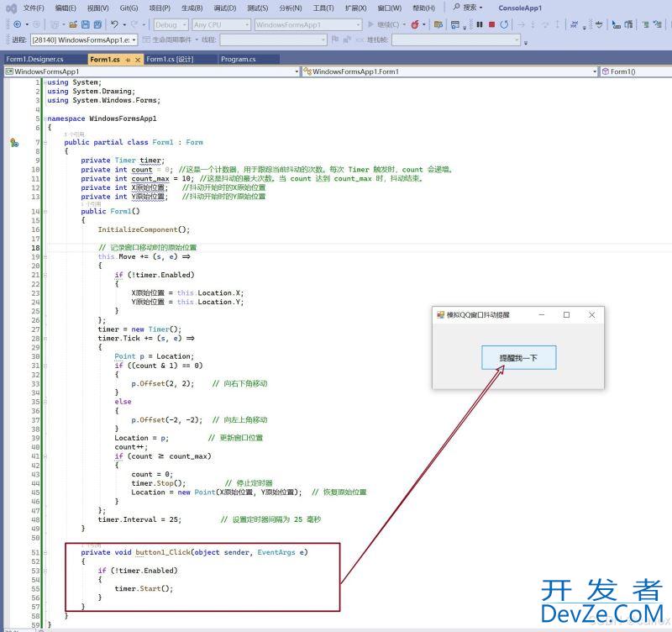This screenshot has width=672, height=632.
Task: Click the search magnifier icon
Action: tap(456, 8)
